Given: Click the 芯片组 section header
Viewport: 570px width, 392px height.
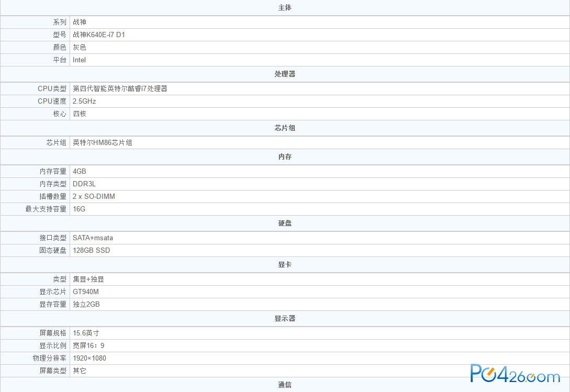Looking at the screenshot, I should [x=285, y=128].
